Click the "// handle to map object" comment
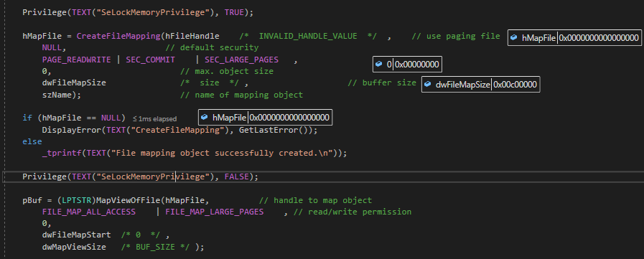Image resolution: width=644 pixels, height=259 pixels. (315, 200)
